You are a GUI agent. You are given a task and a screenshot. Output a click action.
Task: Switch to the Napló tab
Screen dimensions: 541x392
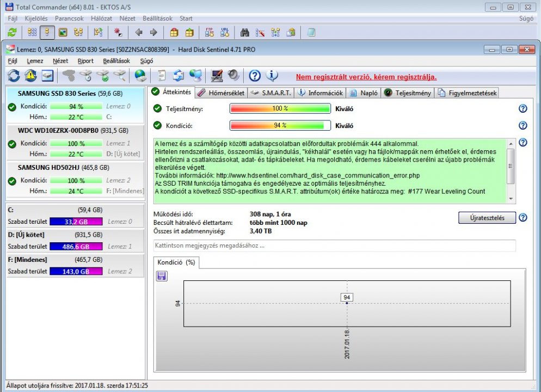tap(364, 93)
